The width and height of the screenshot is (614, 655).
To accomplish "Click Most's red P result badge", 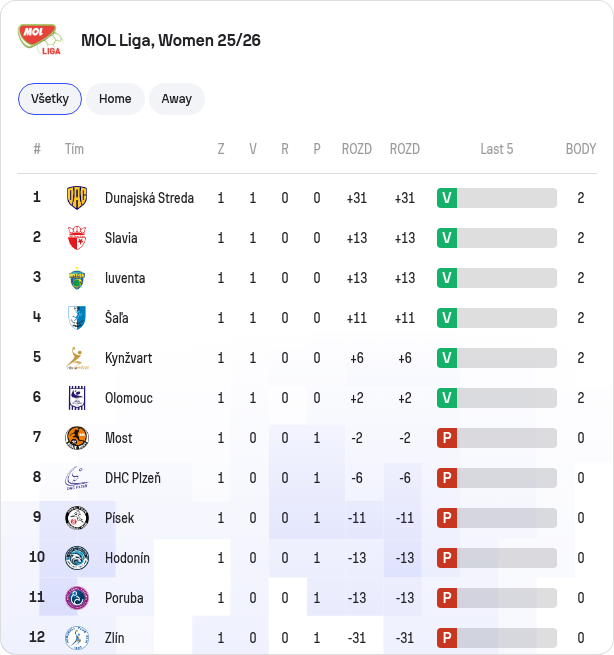I will pos(447,438).
